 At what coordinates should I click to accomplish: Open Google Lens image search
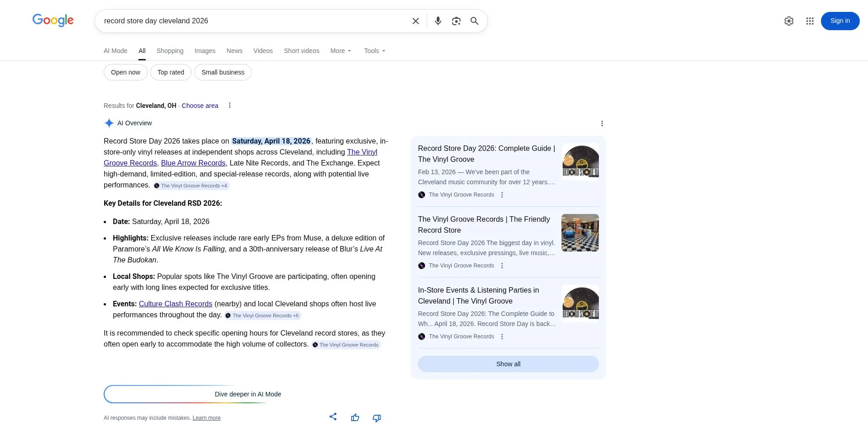(x=456, y=21)
